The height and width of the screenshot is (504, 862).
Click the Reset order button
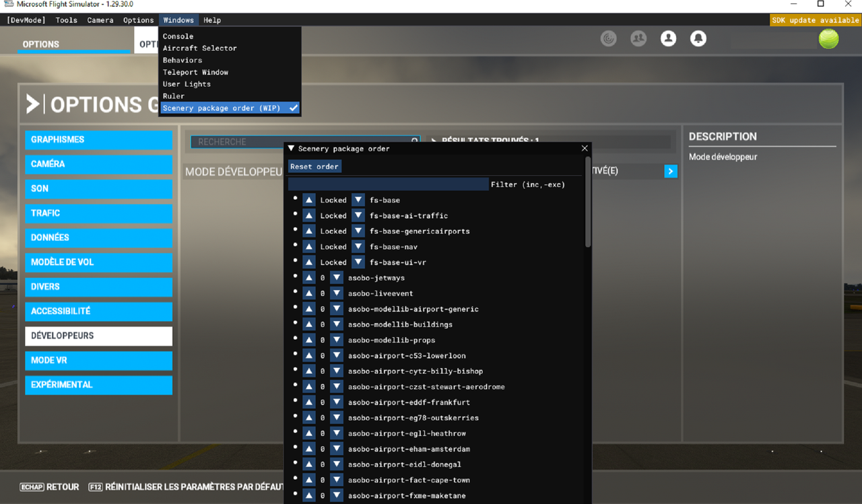click(x=314, y=166)
